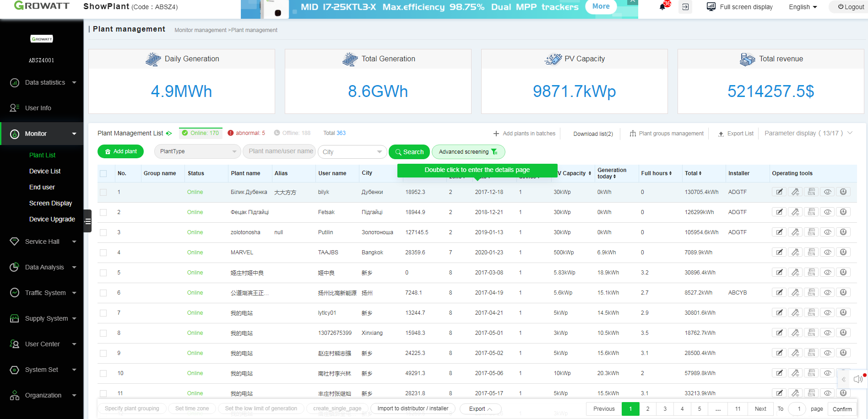Check the select-all checkbox in table header
The width and height of the screenshot is (868, 419).
click(x=103, y=173)
